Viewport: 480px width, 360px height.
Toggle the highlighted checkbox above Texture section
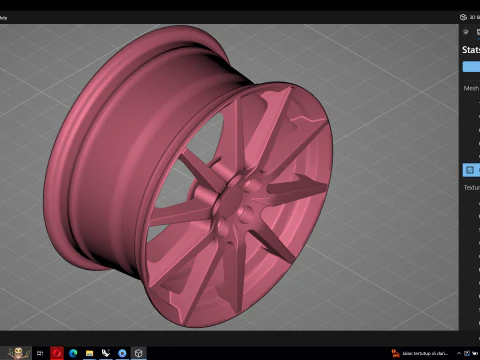tap(470, 170)
